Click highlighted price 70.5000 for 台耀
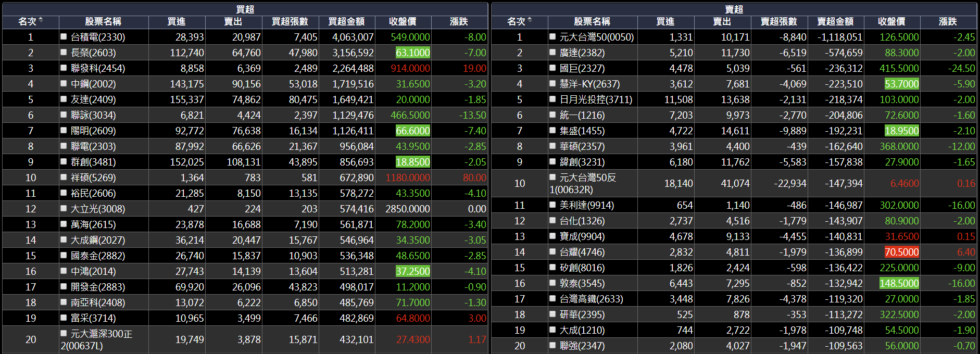Viewport: 980px width, 354px height. [x=902, y=252]
